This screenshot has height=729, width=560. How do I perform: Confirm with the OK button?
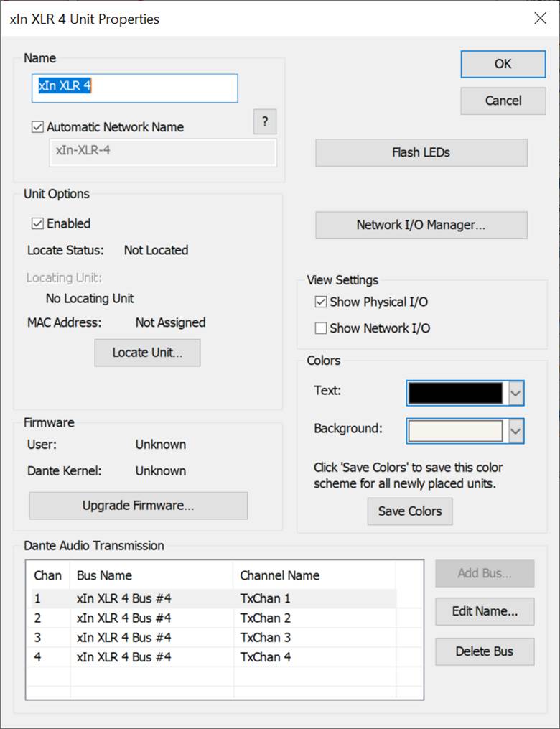tap(503, 64)
